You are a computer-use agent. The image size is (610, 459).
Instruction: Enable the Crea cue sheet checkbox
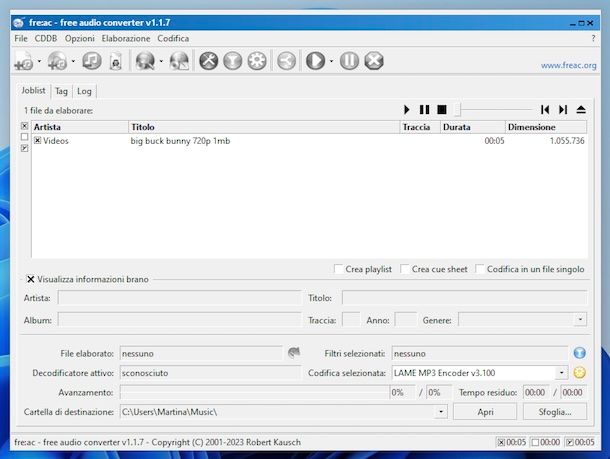405,269
